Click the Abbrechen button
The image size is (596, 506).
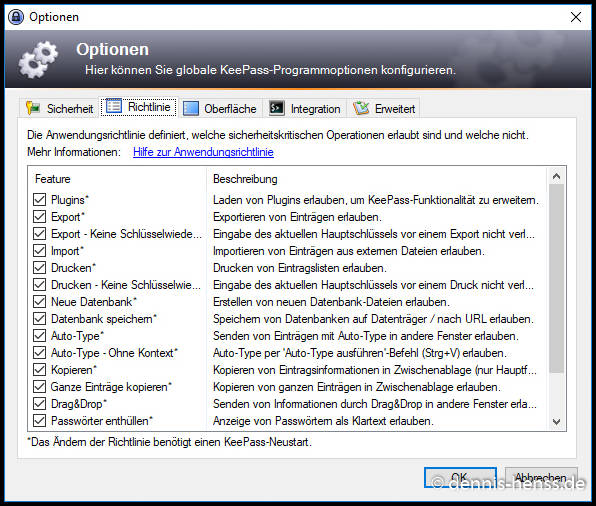(x=541, y=477)
